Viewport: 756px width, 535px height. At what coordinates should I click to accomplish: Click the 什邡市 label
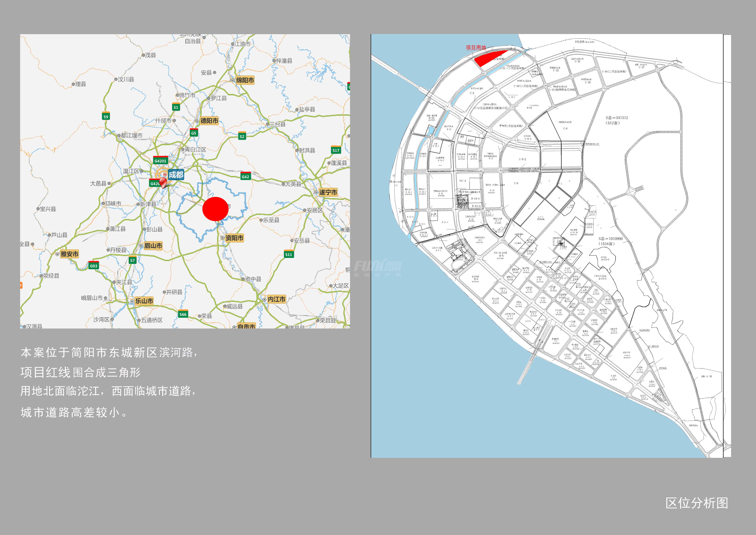tap(163, 121)
